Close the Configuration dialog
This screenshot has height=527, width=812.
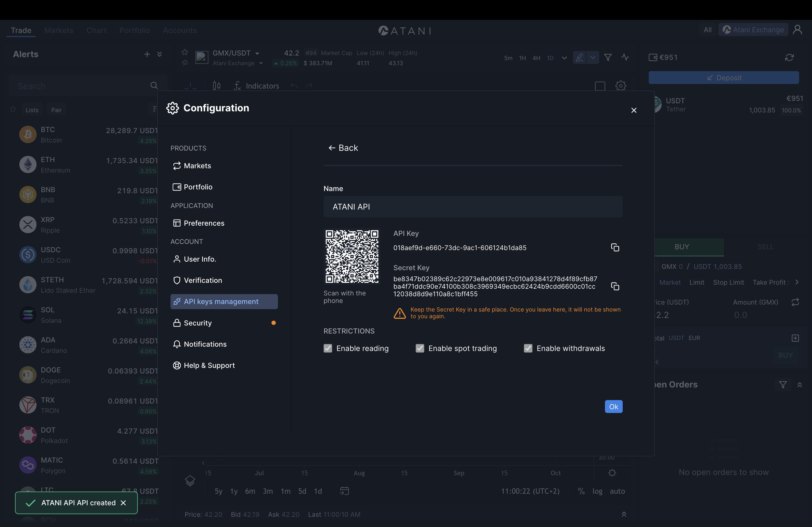[633, 110]
